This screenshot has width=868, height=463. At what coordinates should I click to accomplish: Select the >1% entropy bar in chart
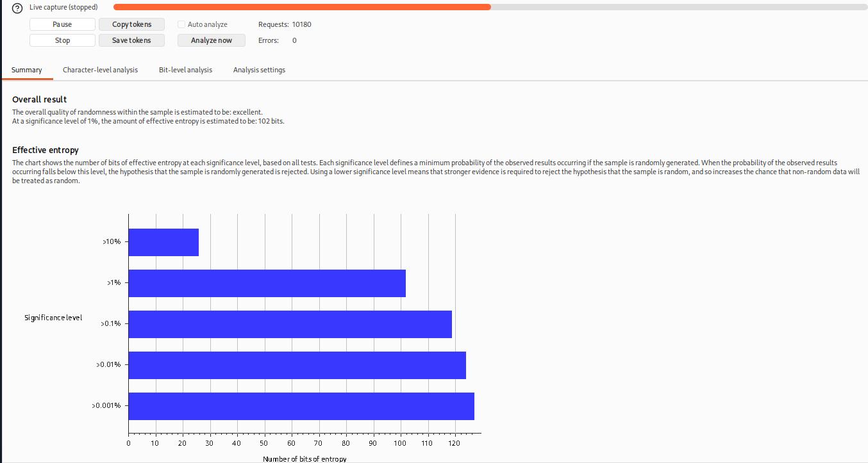click(x=267, y=283)
